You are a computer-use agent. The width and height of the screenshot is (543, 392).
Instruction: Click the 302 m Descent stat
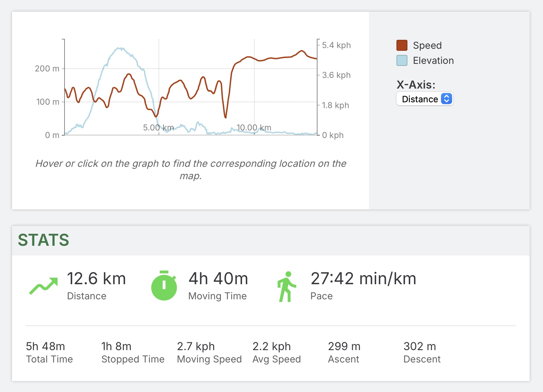(x=419, y=346)
